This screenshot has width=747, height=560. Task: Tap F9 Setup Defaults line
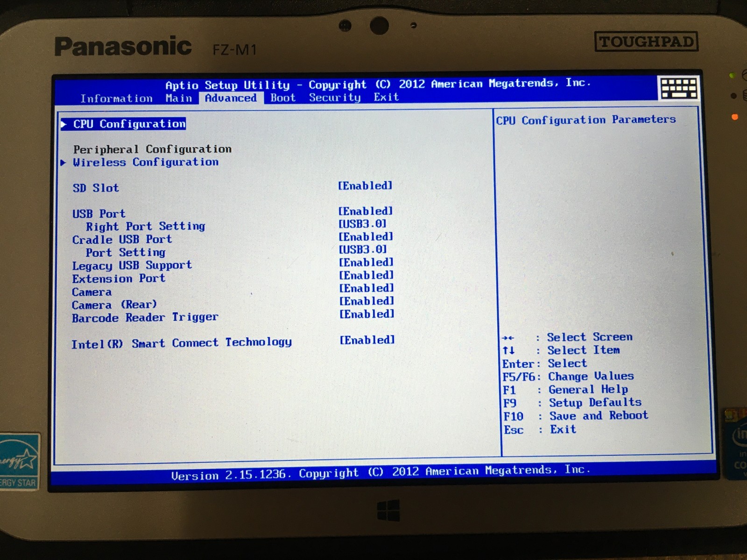572,403
